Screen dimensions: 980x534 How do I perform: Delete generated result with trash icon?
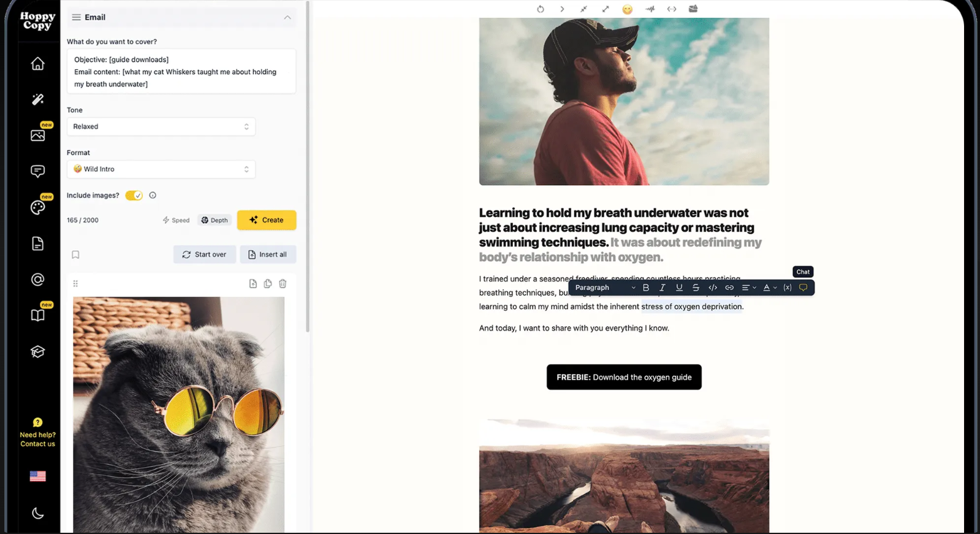pyautogui.click(x=283, y=284)
